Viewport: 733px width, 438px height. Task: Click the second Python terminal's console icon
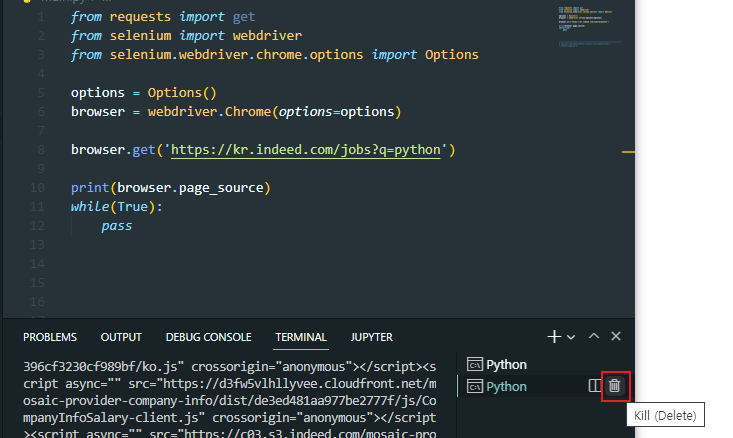coord(474,387)
